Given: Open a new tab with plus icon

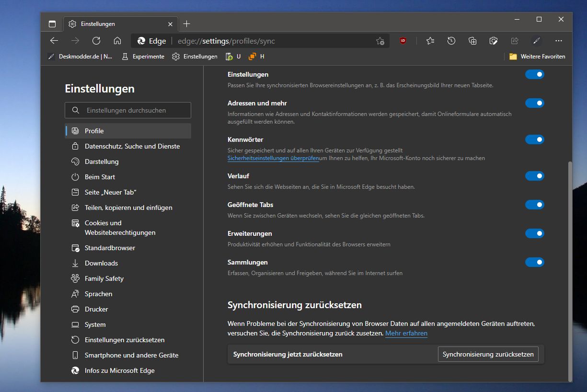Looking at the screenshot, I should tap(187, 24).
